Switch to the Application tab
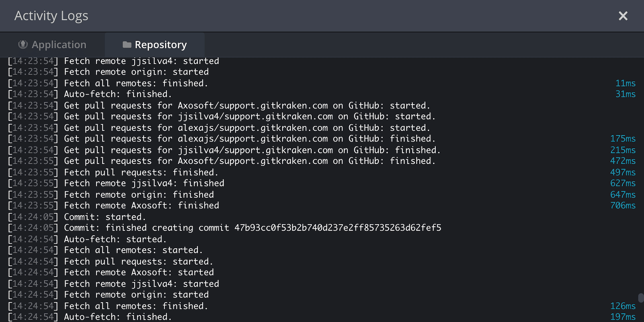 tap(52, 44)
